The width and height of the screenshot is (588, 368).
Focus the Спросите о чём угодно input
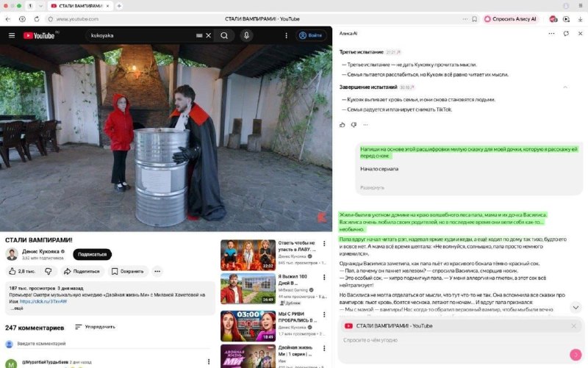pos(453,340)
